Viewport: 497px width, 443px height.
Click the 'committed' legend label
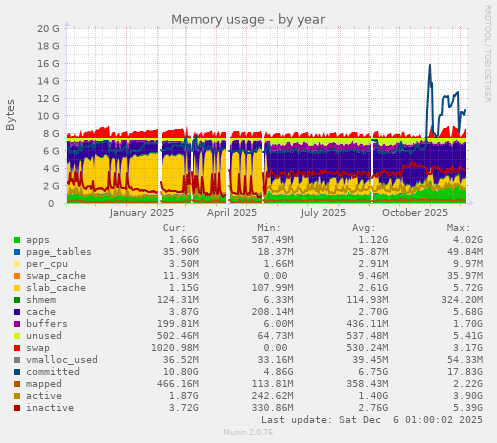pyautogui.click(x=53, y=372)
